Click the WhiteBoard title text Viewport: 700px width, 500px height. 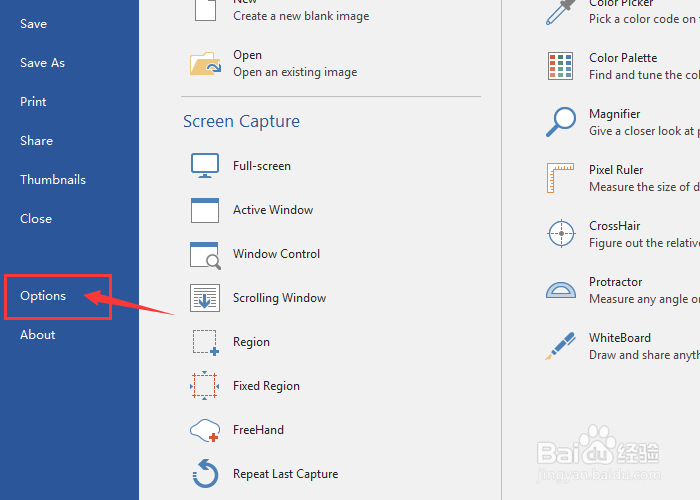click(x=620, y=338)
